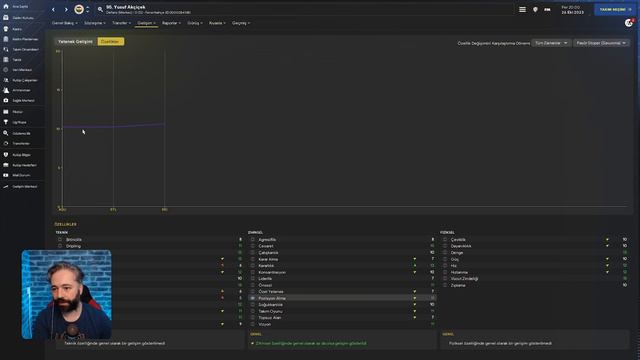Switch to the yellow Özellikler view
This screenshot has height=360, width=640.
(111, 42)
